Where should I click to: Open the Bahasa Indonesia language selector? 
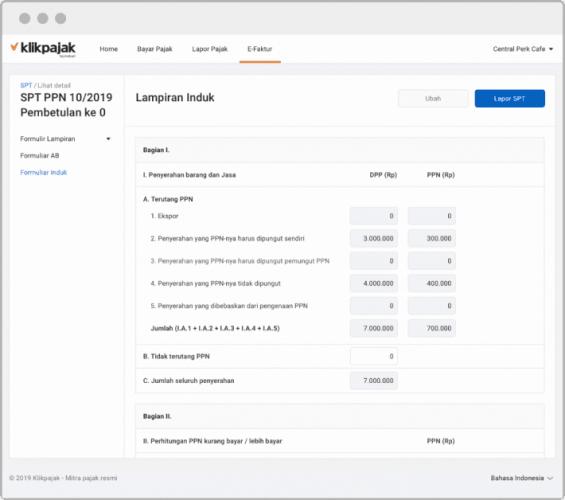coord(521,478)
